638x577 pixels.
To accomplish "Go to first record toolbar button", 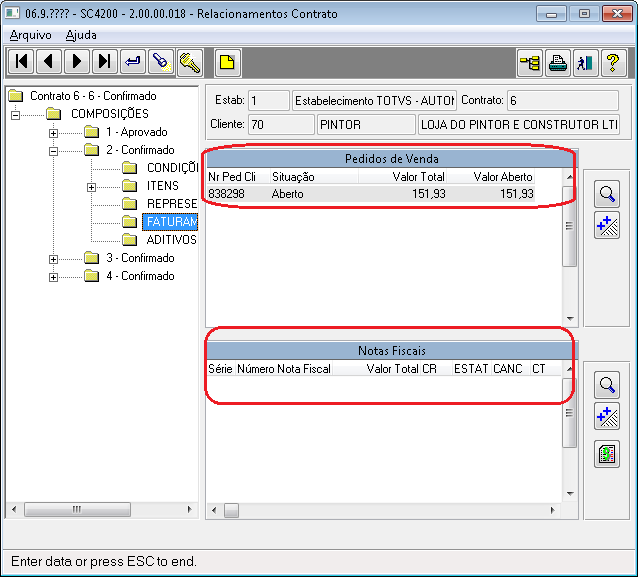I will (21, 62).
